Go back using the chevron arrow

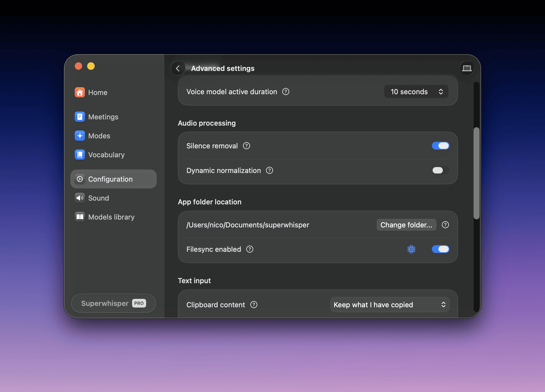click(x=178, y=68)
